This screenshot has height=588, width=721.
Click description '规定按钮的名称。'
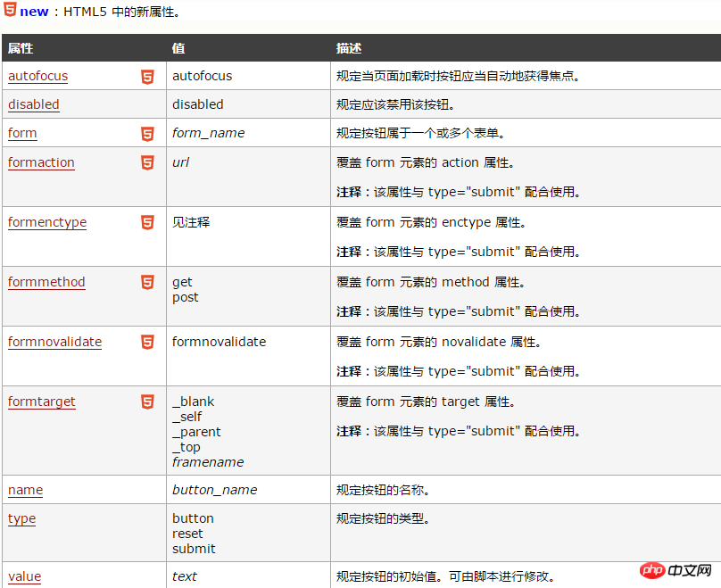pyautogui.click(x=384, y=490)
